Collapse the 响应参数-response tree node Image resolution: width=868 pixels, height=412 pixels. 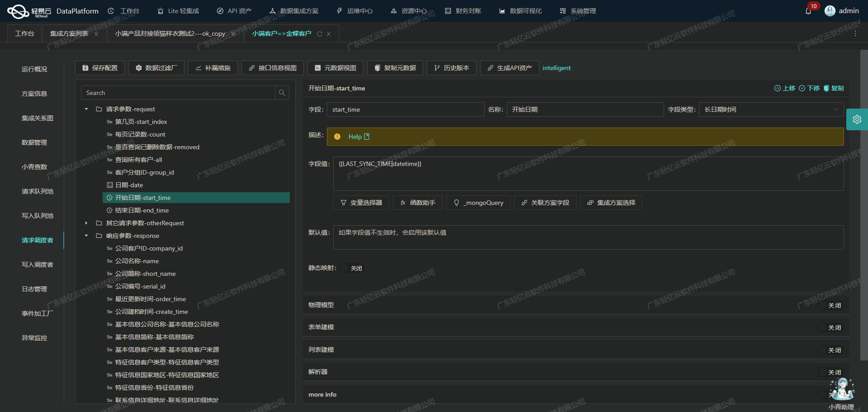pyautogui.click(x=86, y=236)
